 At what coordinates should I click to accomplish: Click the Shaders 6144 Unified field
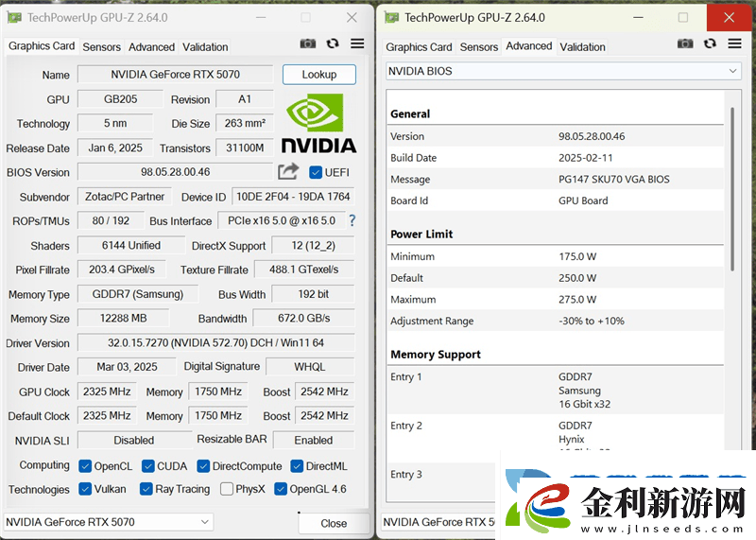click(131, 245)
